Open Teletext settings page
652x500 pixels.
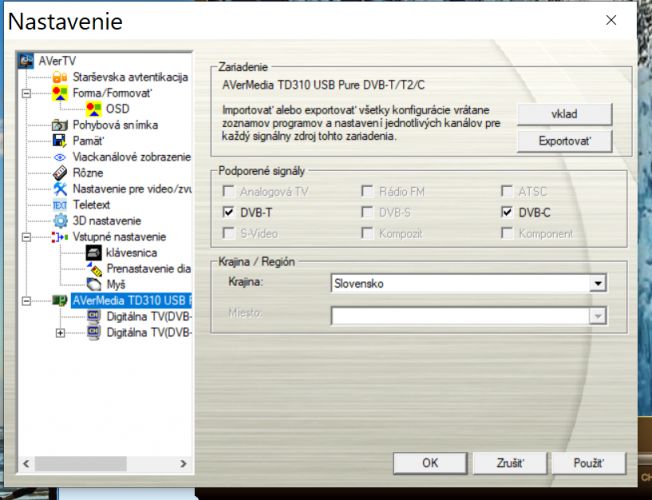coord(91,205)
